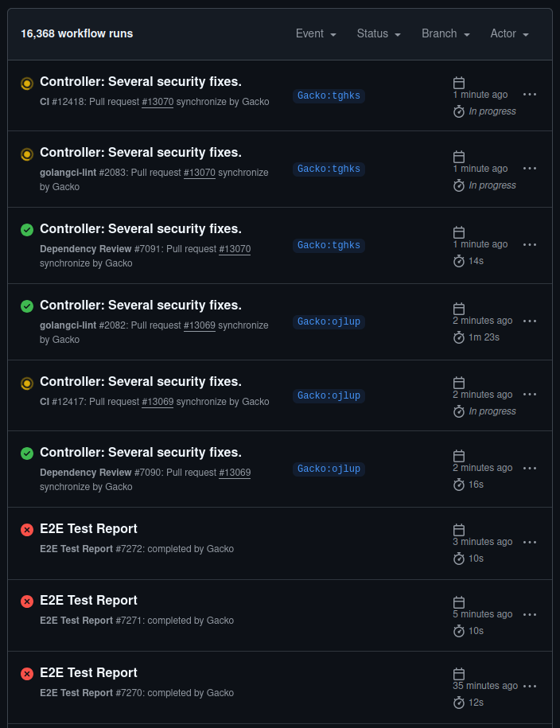This screenshot has height=728, width=560.
Task: Click the stopwatch icon beside 'In progress' for CI #12417
Action: [x=459, y=411]
